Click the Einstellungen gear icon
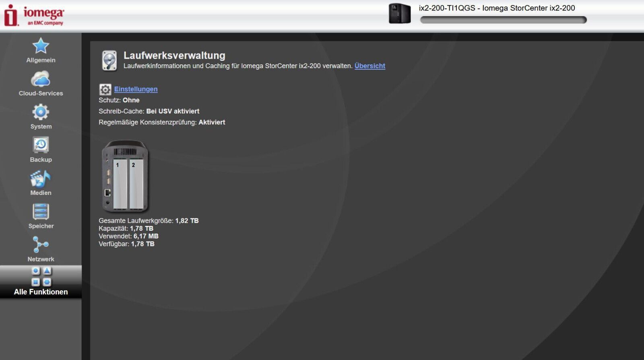Image resolution: width=644 pixels, height=360 pixels. 105,89
